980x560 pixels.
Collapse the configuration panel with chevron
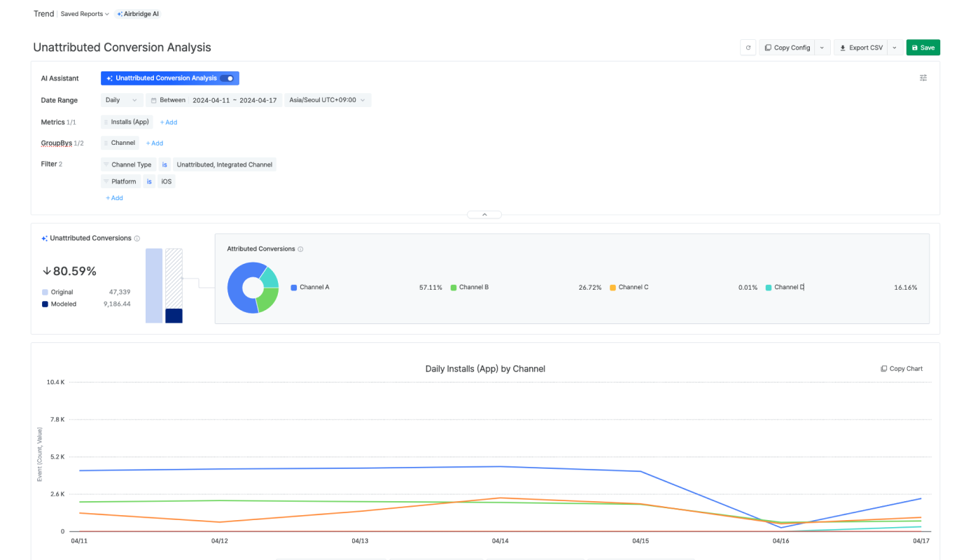(484, 215)
